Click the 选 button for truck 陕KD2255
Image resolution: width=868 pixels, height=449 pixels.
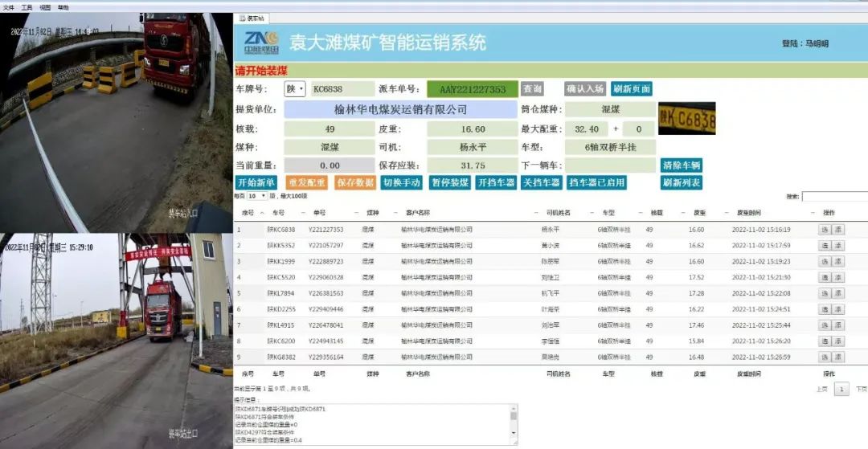coord(824,309)
